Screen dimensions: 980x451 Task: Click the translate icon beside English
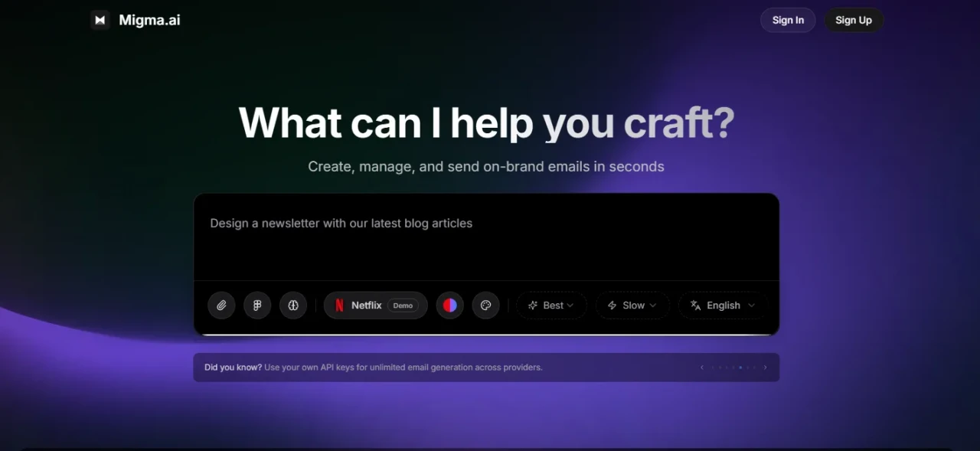pos(695,306)
